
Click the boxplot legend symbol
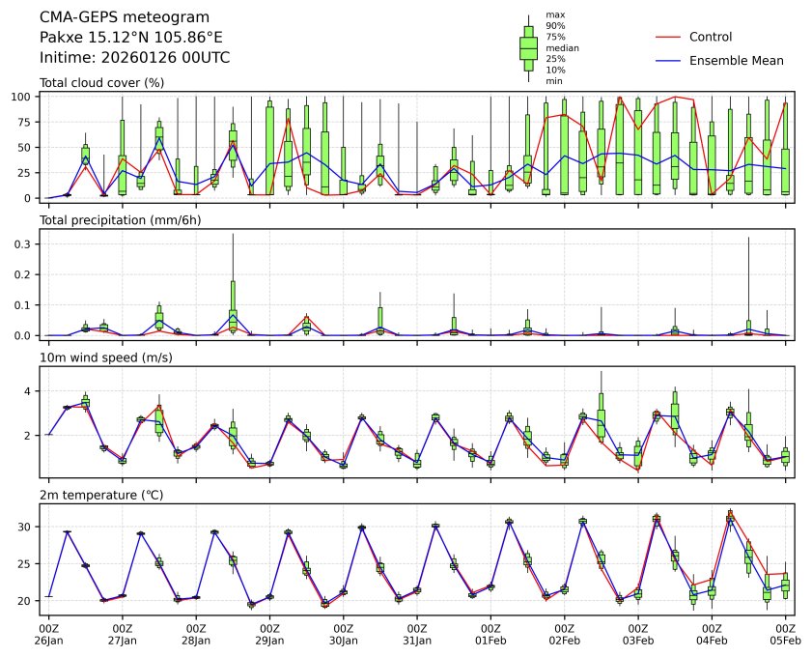[x=528, y=47]
